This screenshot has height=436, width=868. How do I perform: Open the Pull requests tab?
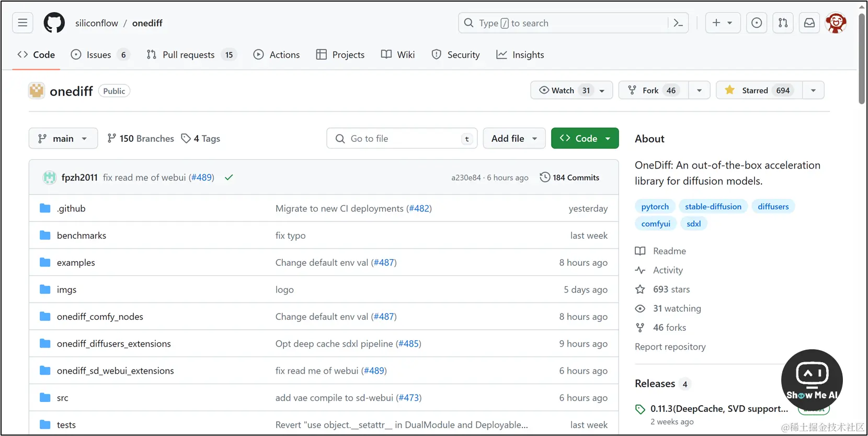[191, 54]
